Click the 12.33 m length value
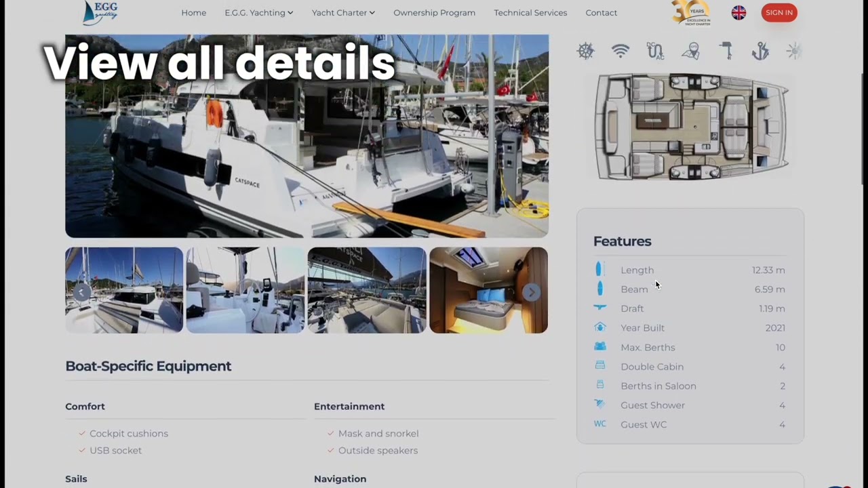868x488 pixels. pos(768,270)
